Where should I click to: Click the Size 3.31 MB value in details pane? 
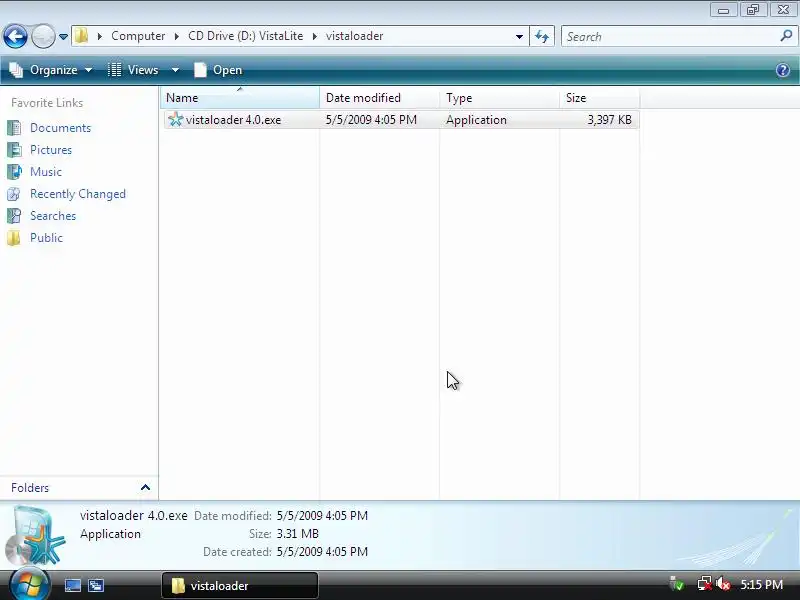[x=297, y=534]
